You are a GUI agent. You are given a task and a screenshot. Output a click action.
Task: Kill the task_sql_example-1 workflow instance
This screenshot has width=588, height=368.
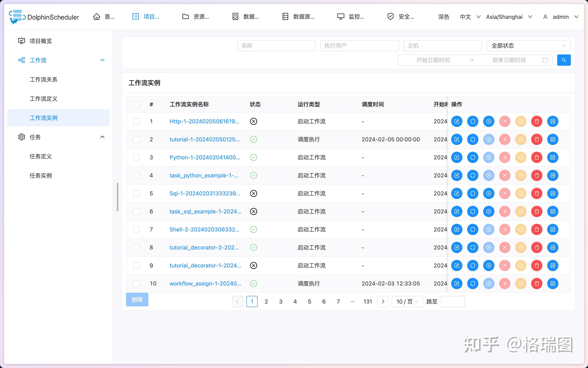(x=505, y=211)
